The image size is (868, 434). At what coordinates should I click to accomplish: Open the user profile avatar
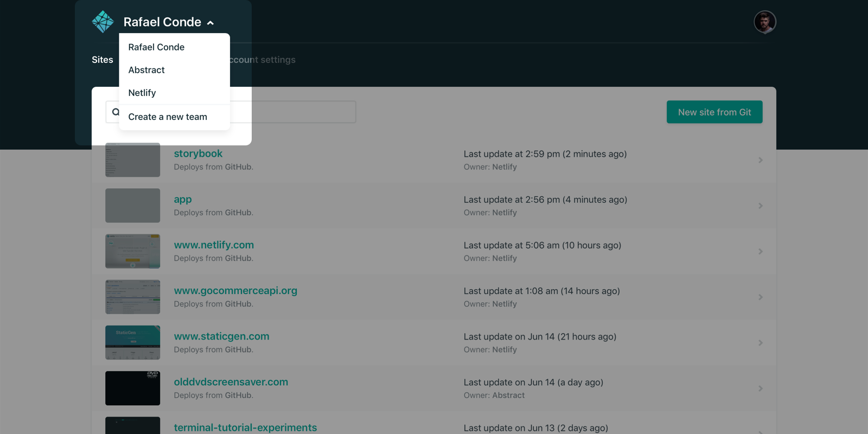click(x=764, y=22)
